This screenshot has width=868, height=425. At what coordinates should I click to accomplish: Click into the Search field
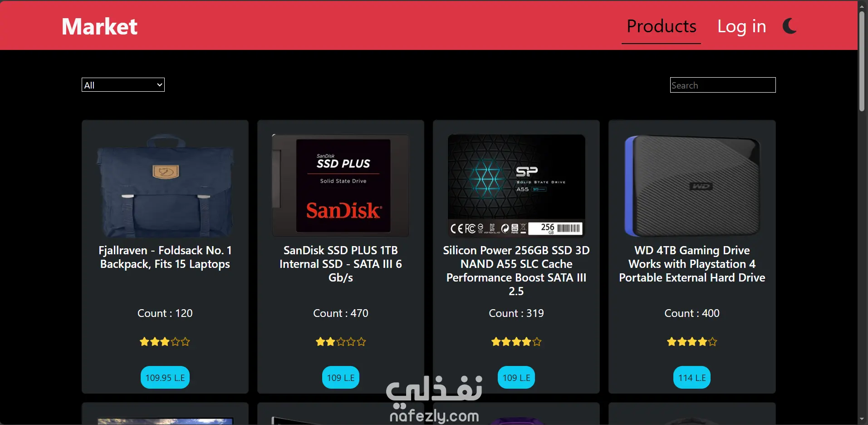tap(723, 85)
